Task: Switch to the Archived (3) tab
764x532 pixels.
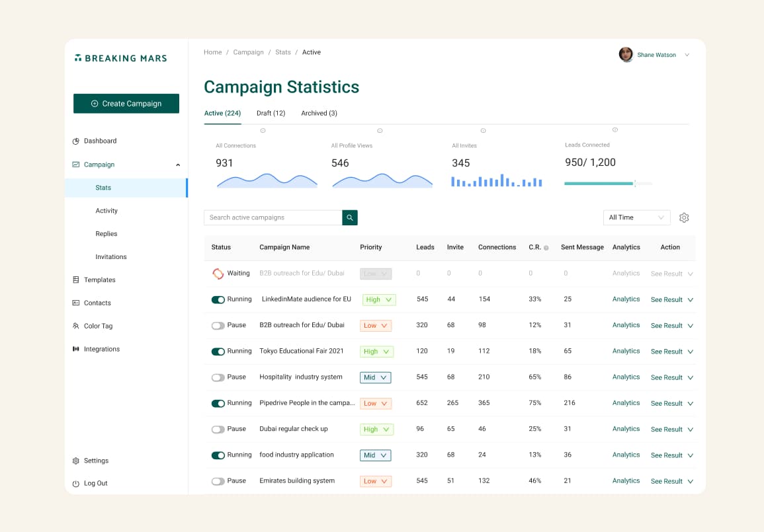Action: pyautogui.click(x=319, y=113)
